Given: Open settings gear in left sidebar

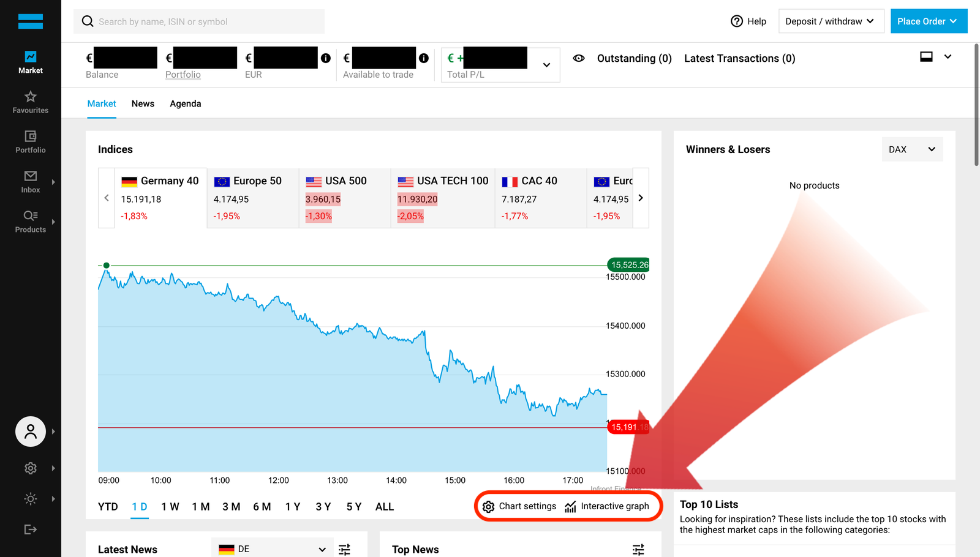Looking at the screenshot, I should [x=31, y=468].
